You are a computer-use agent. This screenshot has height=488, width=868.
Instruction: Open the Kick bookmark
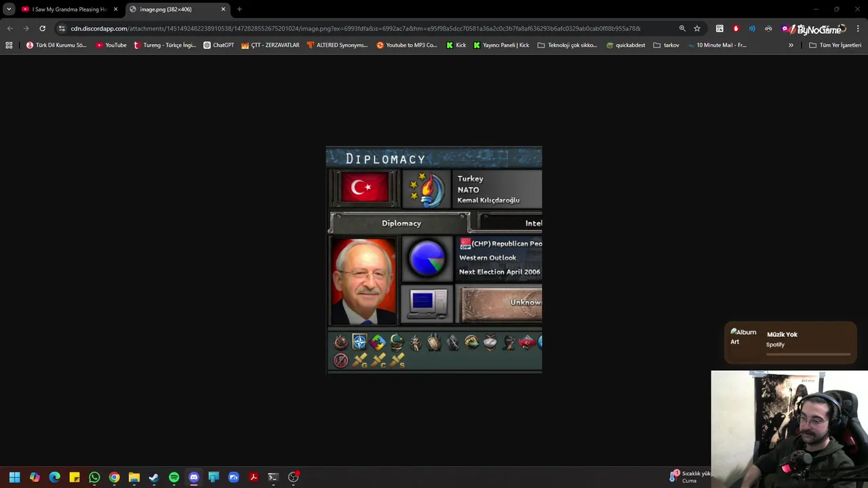coord(456,45)
